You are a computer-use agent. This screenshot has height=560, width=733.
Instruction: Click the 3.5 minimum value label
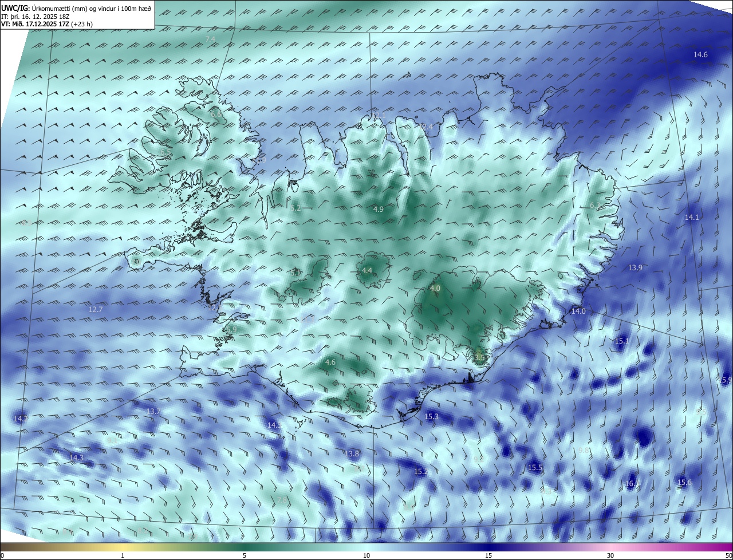(x=479, y=357)
